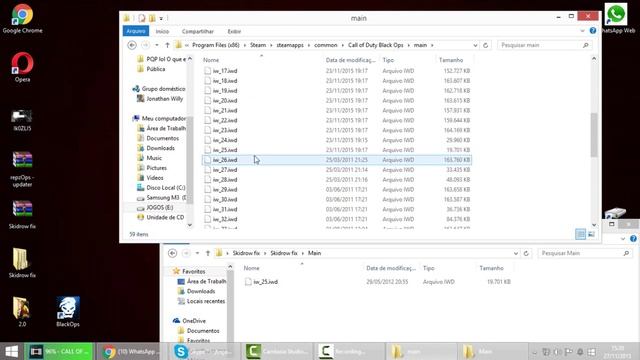Image resolution: width=640 pixels, height=360 pixels.
Task: Click Call of Duty Black Ops breadcrumb
Action: click(376, 45)
